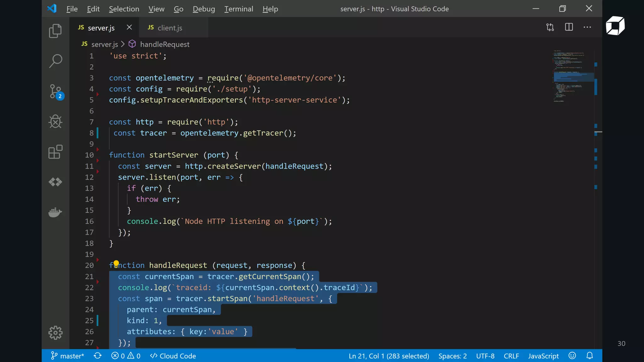This screenshot has height=362, width=644.
Task: Click getCurrentSpan on line 21
Action: [x=270, y=276]
